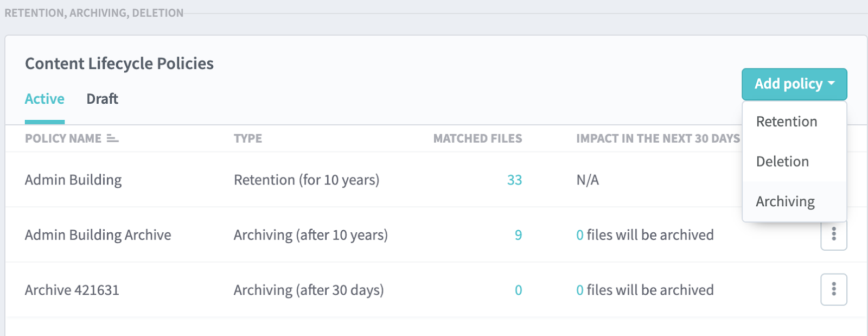Viewport: 868px width, 336px height.
Task: Choose Retention from the Add policy menu
Action: (786, 122)
